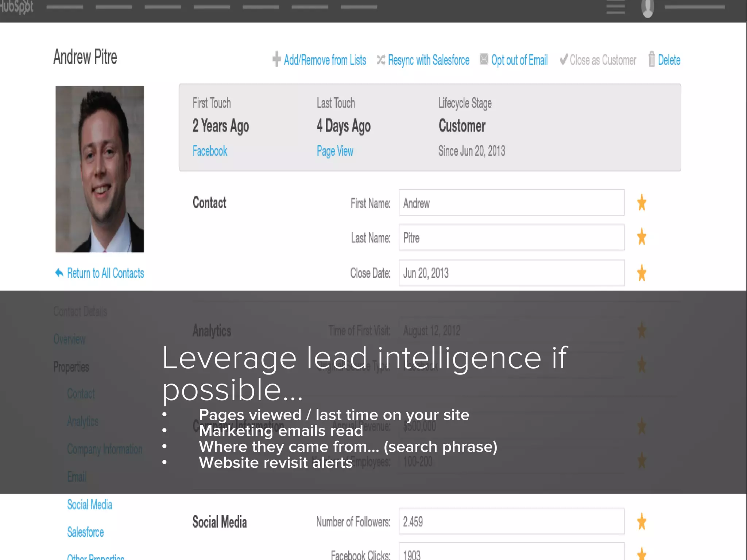Click the Number of Followers field
The width and height of the screenshot is (747, 560).
pos(512,521)
